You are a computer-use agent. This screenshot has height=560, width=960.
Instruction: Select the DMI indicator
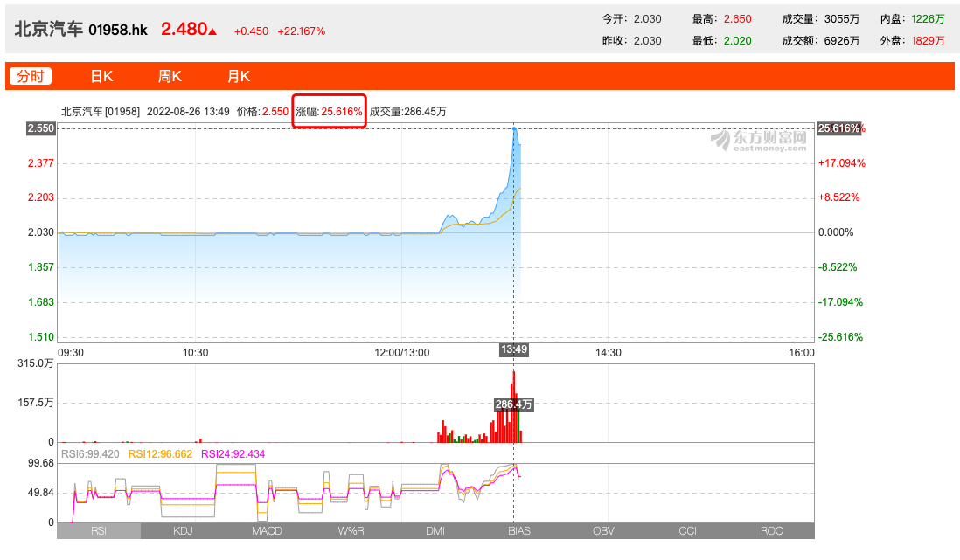[x=435, y=530]
